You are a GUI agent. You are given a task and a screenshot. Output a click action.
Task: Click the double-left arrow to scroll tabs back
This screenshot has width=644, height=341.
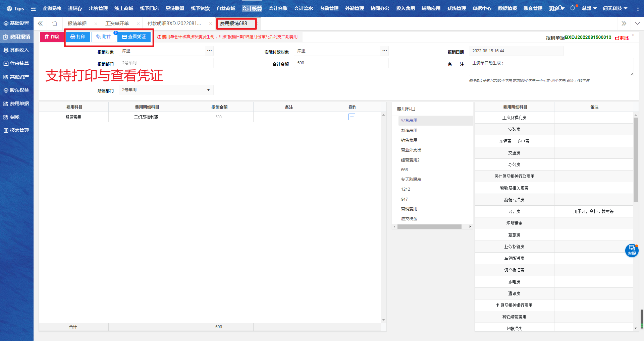point(40,23)
